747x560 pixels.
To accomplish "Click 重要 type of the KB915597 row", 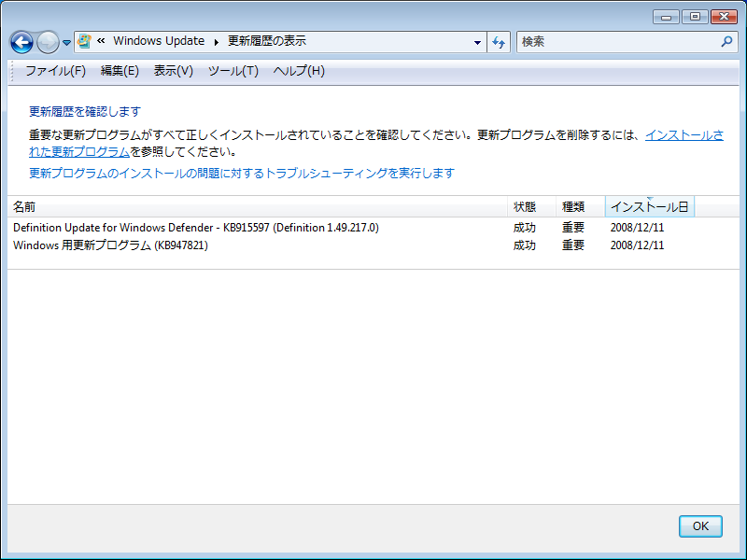I will click(x=573, y=228).
